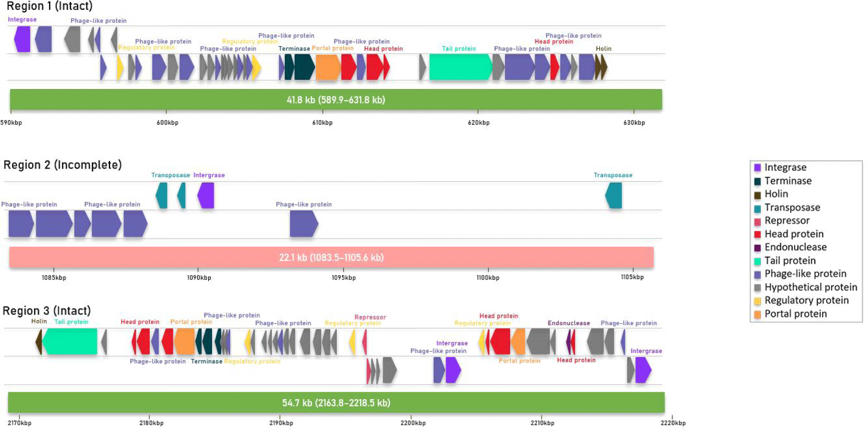Select the Tail protein legend swatch
This screenshot has height=431, width=868.
(x=757, y=261)
